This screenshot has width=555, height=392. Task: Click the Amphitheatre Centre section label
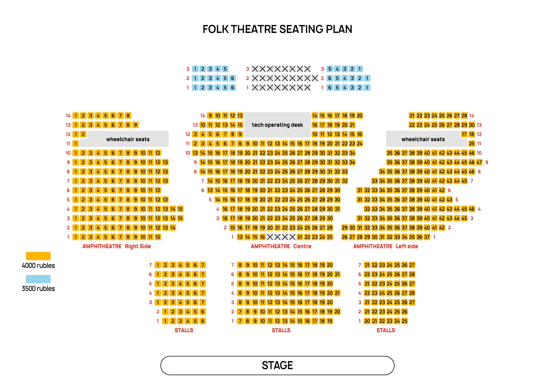click(x=281, y=246)
